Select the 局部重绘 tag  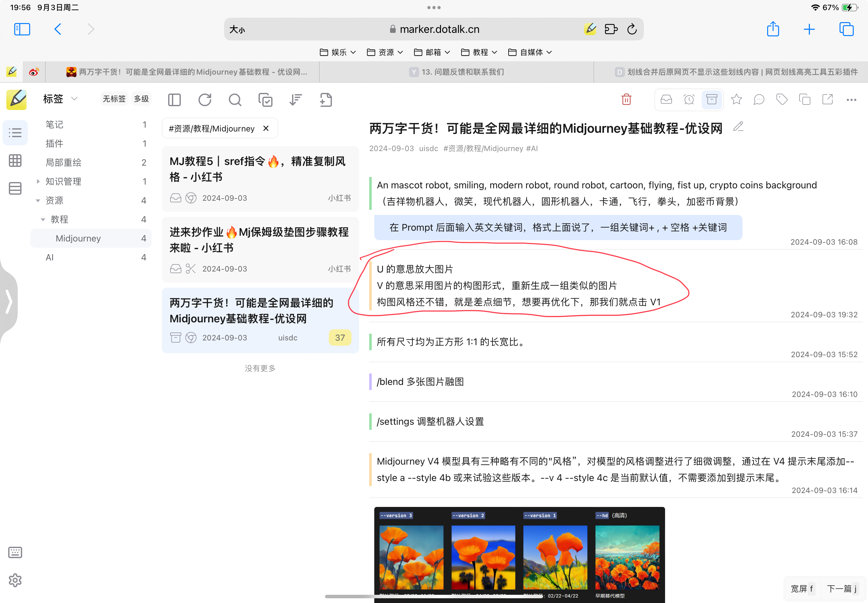point(91,162)
